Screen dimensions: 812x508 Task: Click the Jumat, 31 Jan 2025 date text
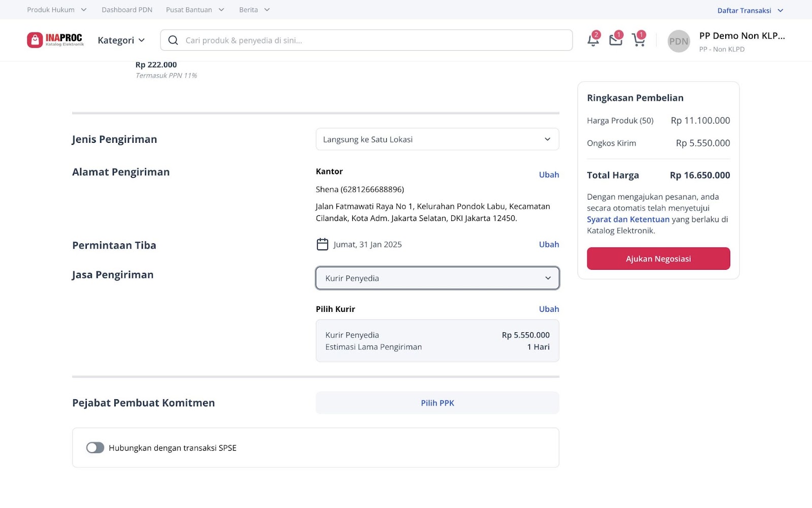coord(367,244)
